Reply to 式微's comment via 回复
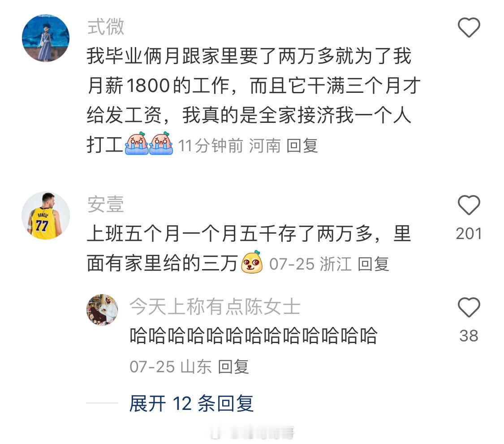 tap(302, 146)
